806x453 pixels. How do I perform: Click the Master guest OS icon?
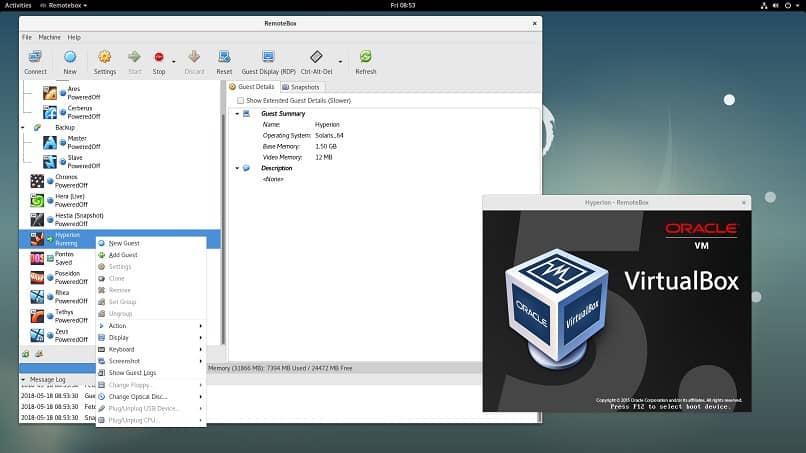(50, 142)
